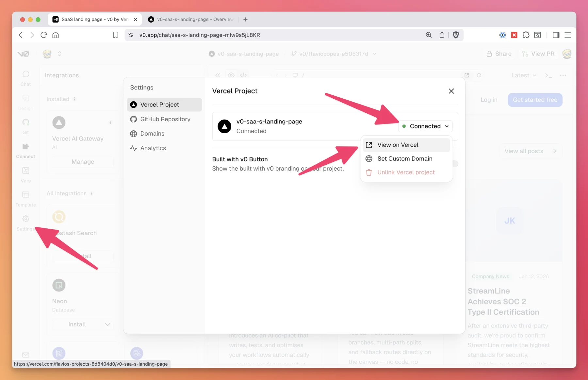The height and width of the screenshot is (380, 588).
Task: Collapse the Connected status dropdown
Action: coord(425,126)
